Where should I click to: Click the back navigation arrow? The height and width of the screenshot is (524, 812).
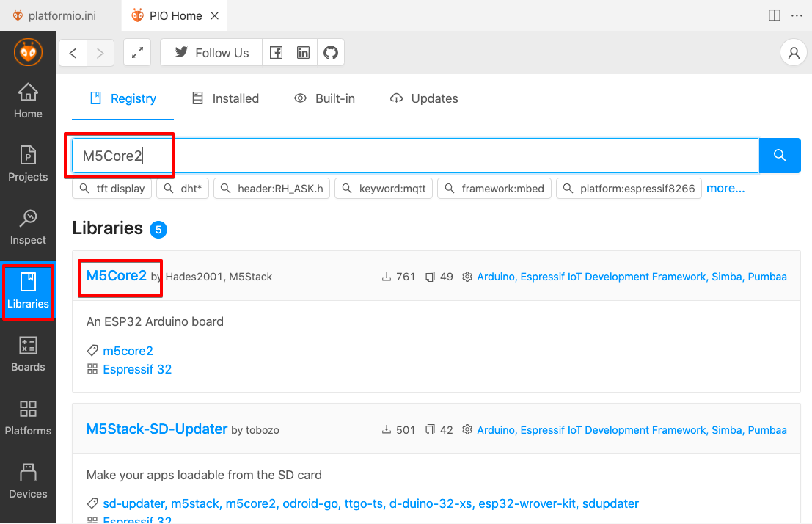tap(72, 52)
